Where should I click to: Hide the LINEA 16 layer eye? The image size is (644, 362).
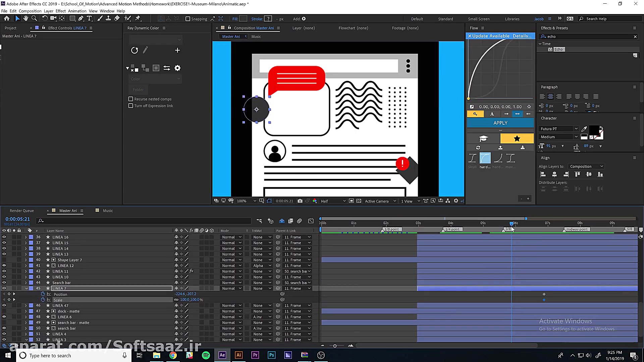click(4, 237)
